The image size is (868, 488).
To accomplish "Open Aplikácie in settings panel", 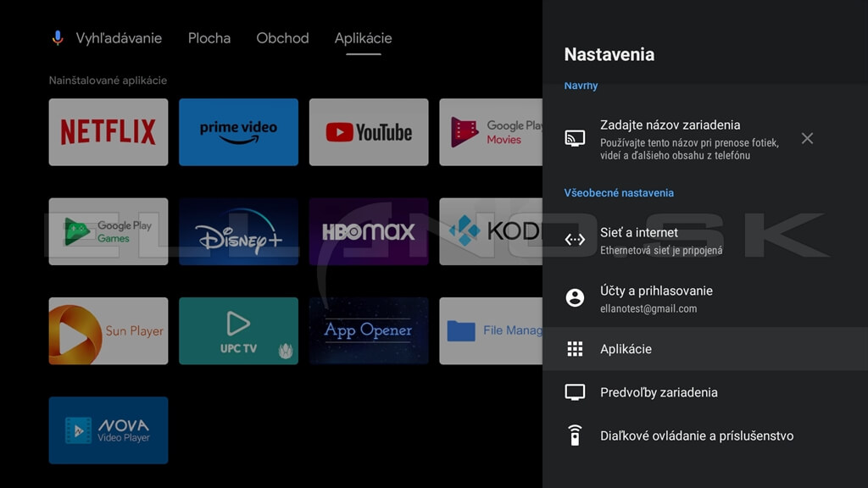I will (705, 349).
